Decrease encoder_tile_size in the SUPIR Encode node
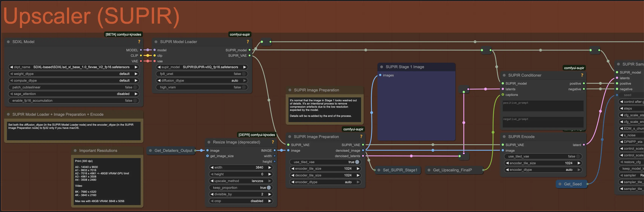The height and width of the screenshot is (212, 644). pos(507,163)
